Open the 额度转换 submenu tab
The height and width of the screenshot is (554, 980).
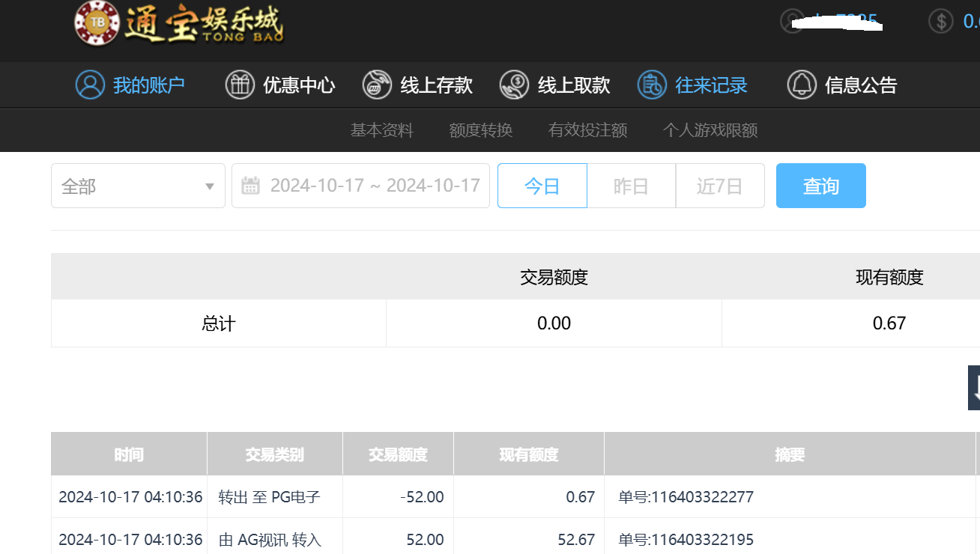(x=481, y=130)
